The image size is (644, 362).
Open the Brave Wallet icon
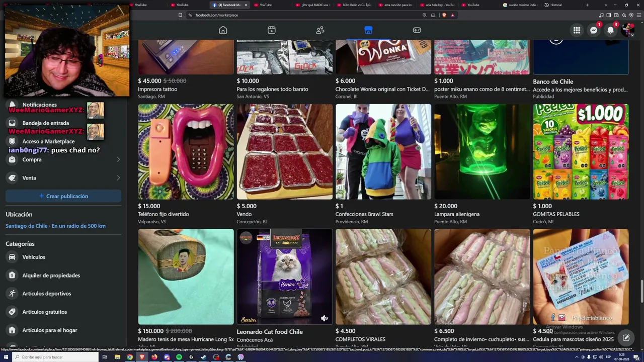[616, 15]
